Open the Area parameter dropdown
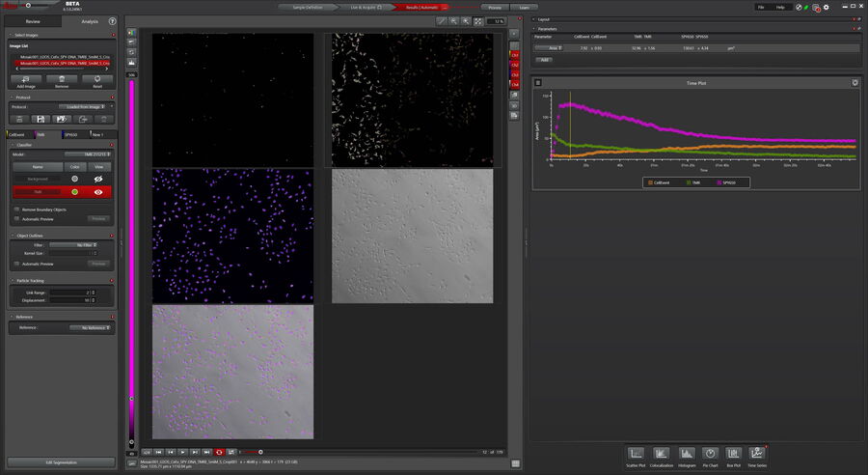Screen dimensions: 868x475 [549, 48]
